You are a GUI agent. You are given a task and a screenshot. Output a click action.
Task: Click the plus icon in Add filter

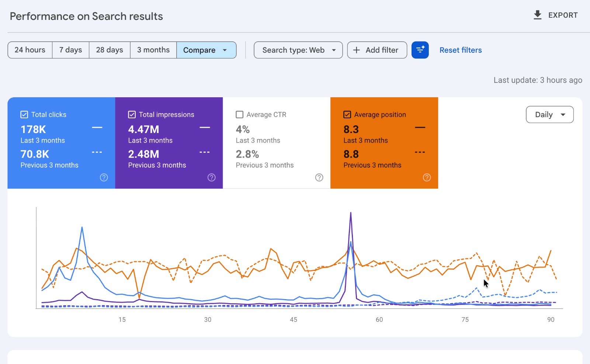[356, 50]
